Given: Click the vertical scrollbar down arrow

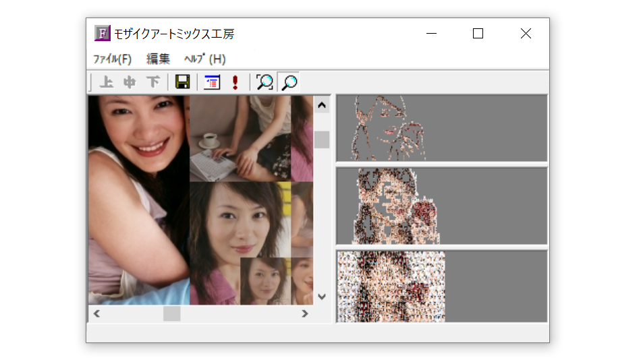Looking at the screenshot, I should tap(322, 297).
